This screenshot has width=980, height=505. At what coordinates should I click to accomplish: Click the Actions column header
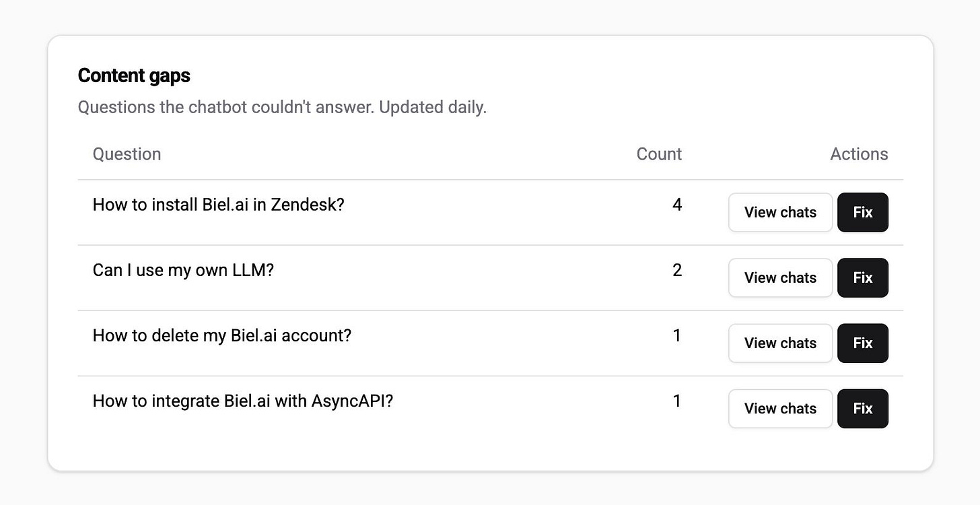click(x=859, y=154)
